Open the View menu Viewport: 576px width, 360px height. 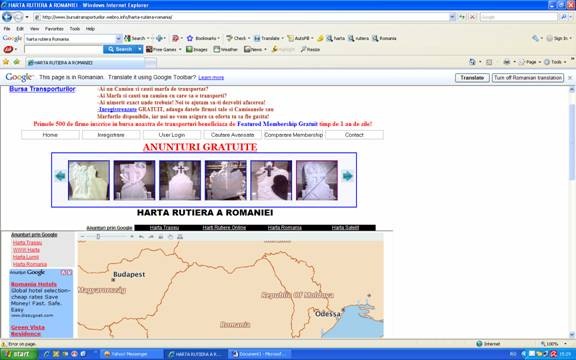pos(35,29)
